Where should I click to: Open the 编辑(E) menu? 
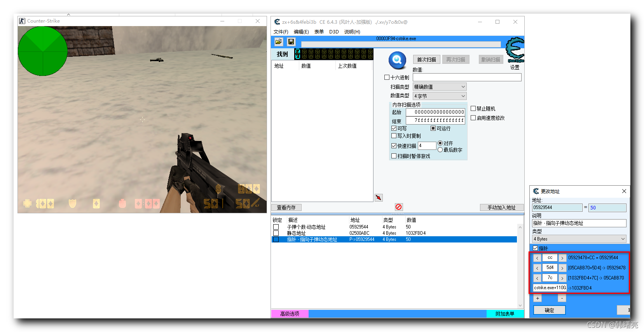point(301,32)
